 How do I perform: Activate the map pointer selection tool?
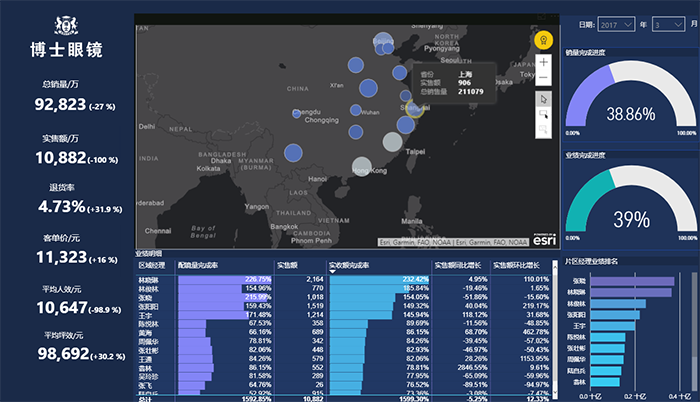(x=543, y=98)
